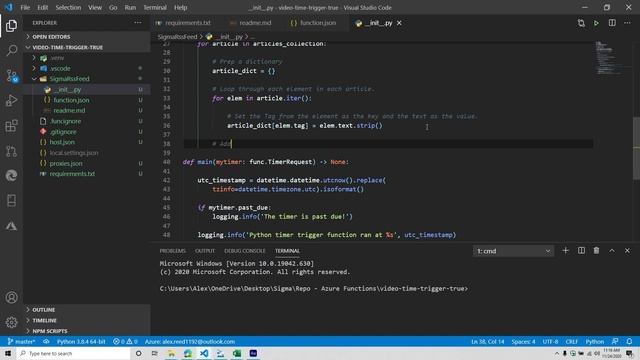
Task: Click the editor vertical scrollbar
Action: pos(636,148)
